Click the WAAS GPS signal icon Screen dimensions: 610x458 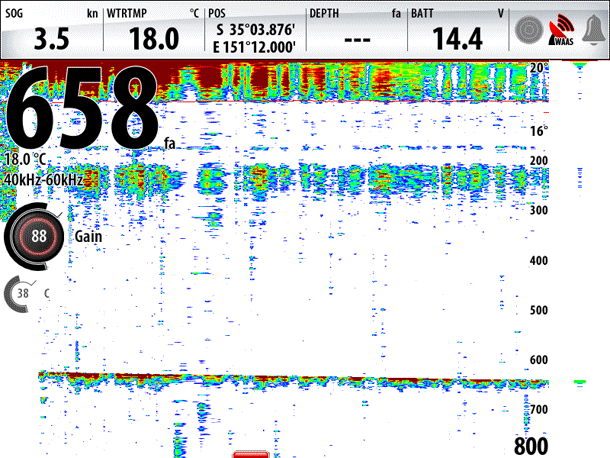pos(561,32)
